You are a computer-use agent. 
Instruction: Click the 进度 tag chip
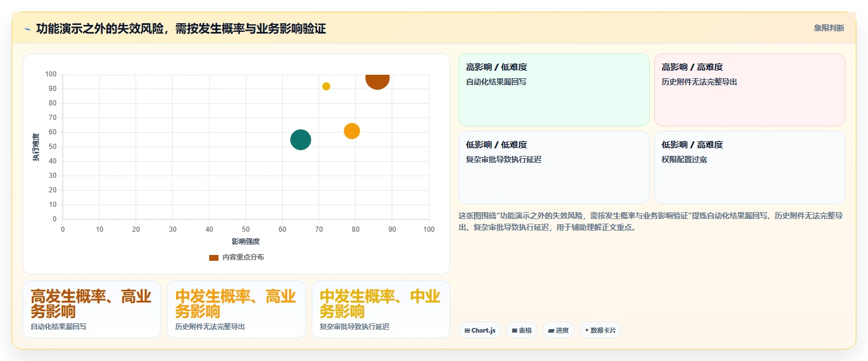[x=559, y=330]
